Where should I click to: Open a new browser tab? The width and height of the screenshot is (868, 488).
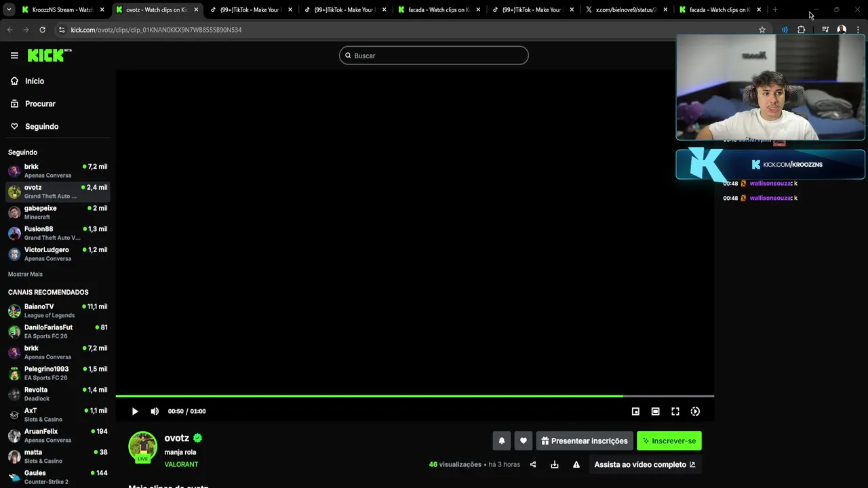[775, 9]
